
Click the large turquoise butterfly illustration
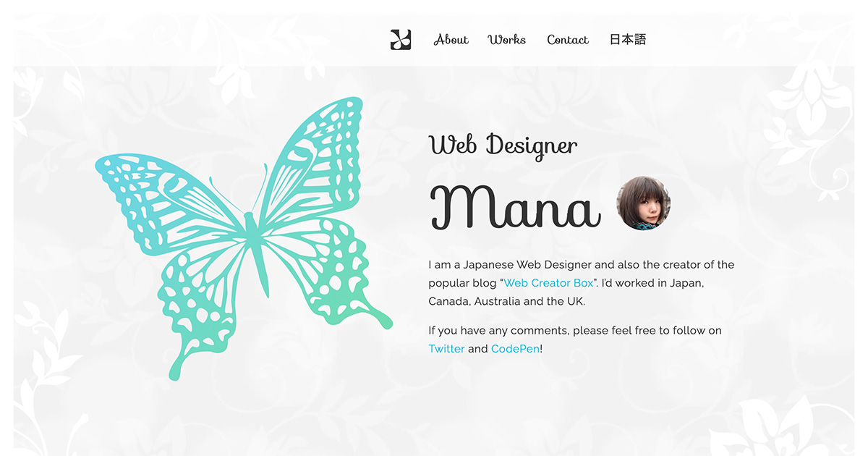pos(244,238)
